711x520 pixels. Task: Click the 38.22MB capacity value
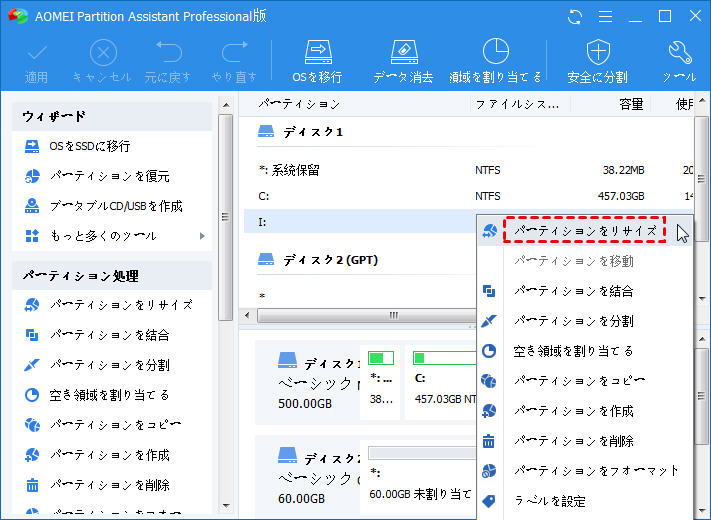[623, 170]
